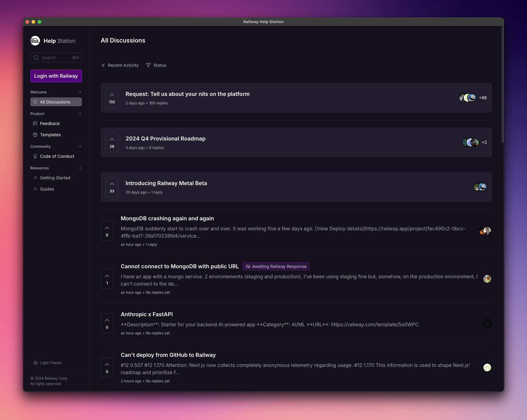Click the All Discussions page heading
This screenshot has height=420, width=527.
point(123,40)
